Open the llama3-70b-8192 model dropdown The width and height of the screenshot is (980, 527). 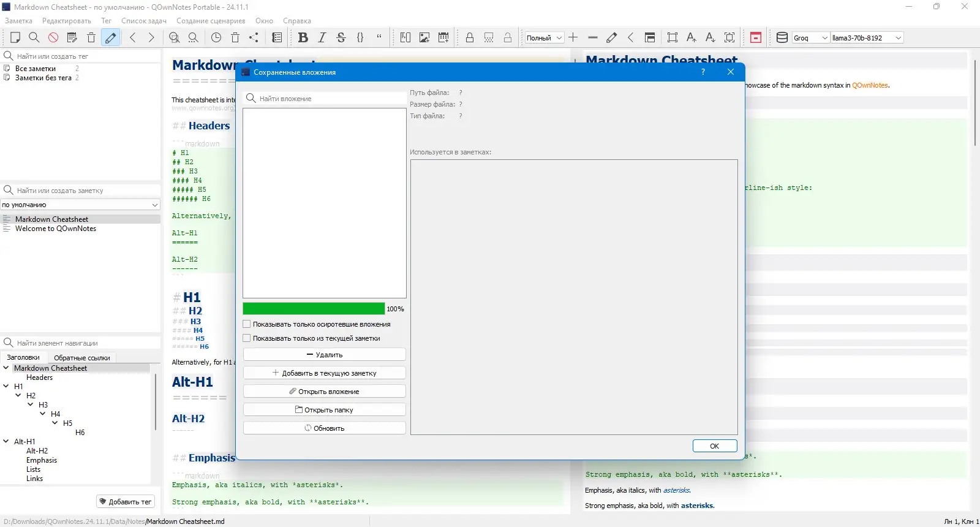[867, 38]
